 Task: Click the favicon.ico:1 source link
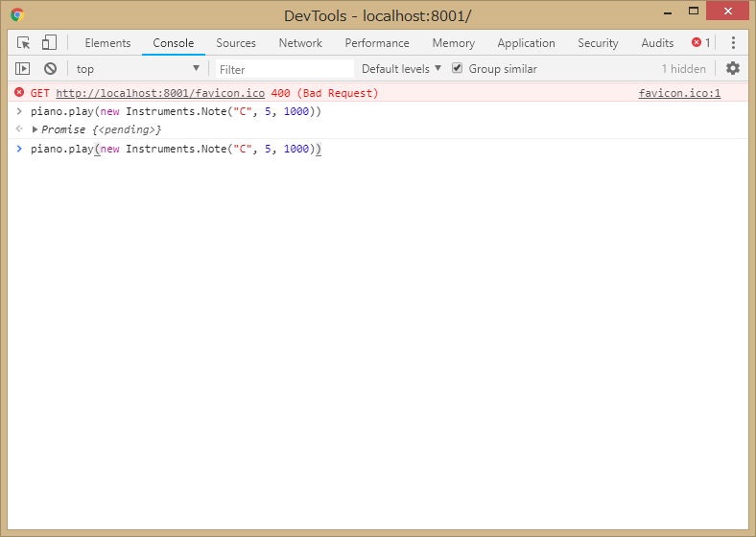679,93
